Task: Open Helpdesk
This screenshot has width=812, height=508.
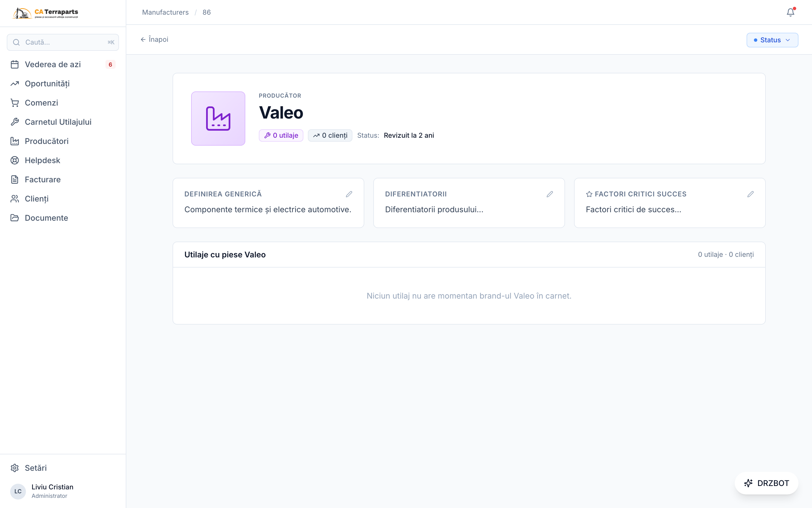Action: pyautogui.click(x=63, y=160)
